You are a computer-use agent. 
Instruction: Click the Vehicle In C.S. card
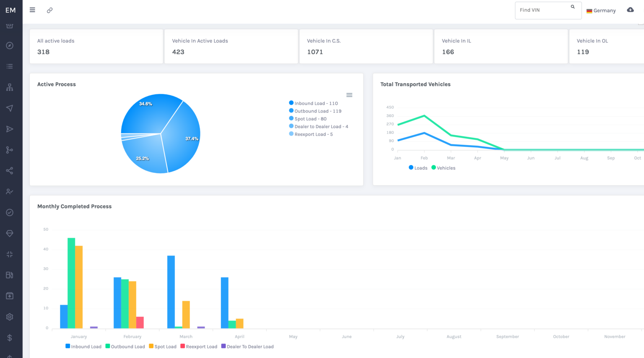point(366,46)
